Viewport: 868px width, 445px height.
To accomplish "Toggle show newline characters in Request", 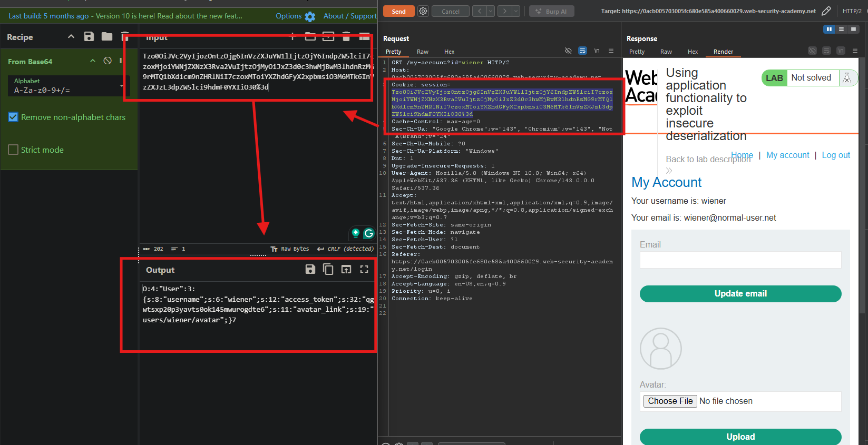I will (x=597, y=51).
